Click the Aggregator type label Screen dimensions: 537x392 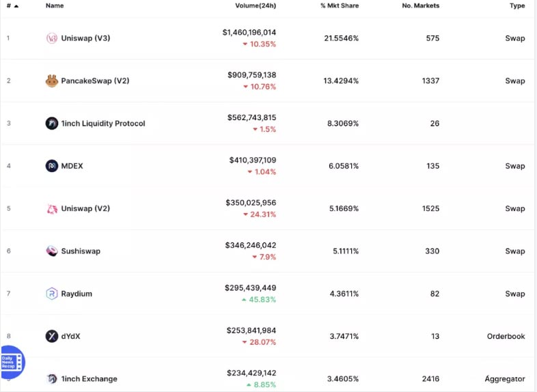coord(505,378)
